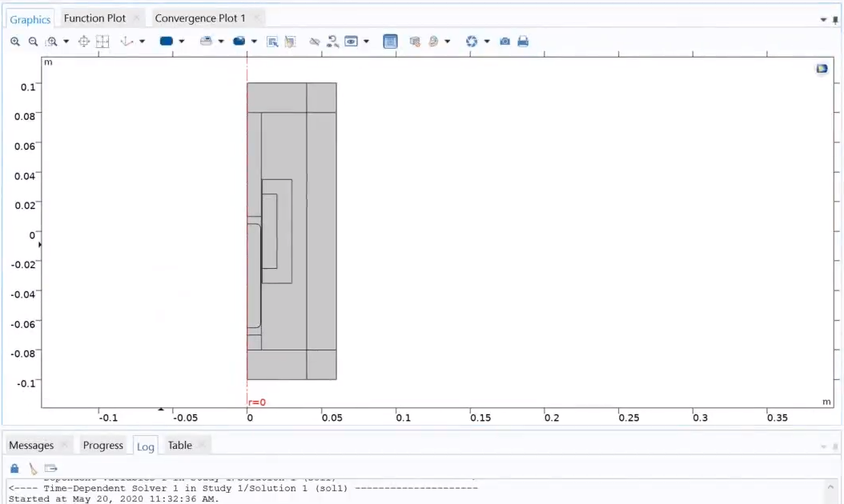Viewport: 844px width, 504px height.
Task: Take an image snapshot with the camera icon
Action: [504, 41]
